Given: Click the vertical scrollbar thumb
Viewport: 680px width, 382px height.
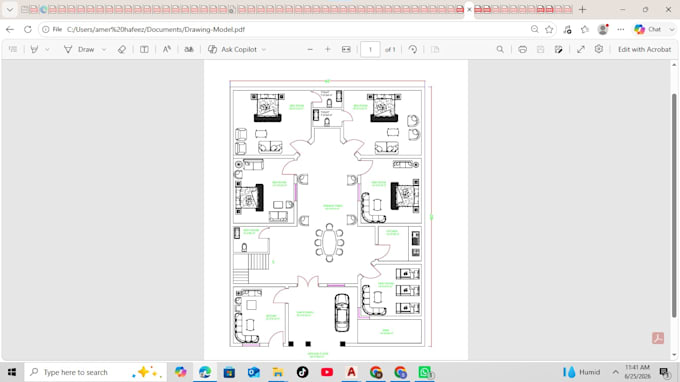Looking at the screenshot, I should [674, 205].
